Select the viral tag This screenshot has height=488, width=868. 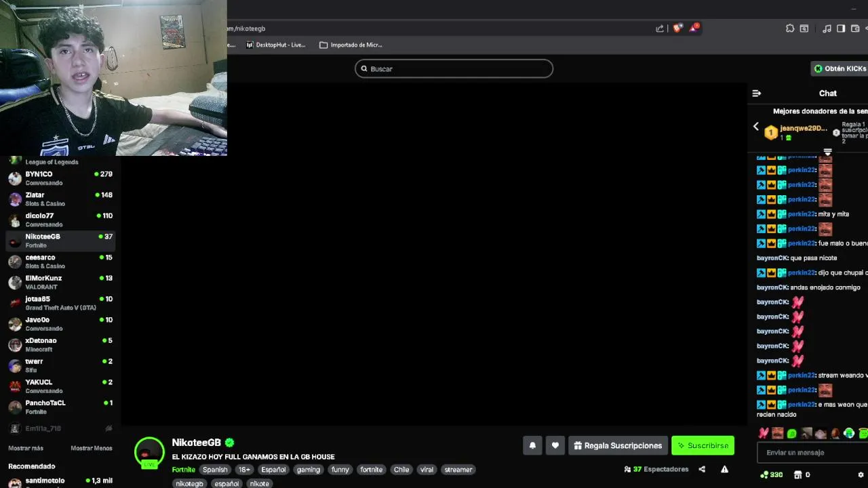pyautogui.click(x=427, y=470)
